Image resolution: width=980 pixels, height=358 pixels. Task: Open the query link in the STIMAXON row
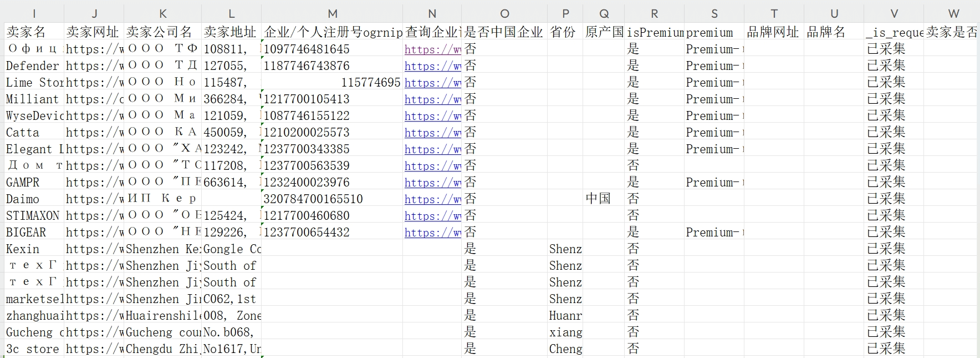click(x=432, y=216)
